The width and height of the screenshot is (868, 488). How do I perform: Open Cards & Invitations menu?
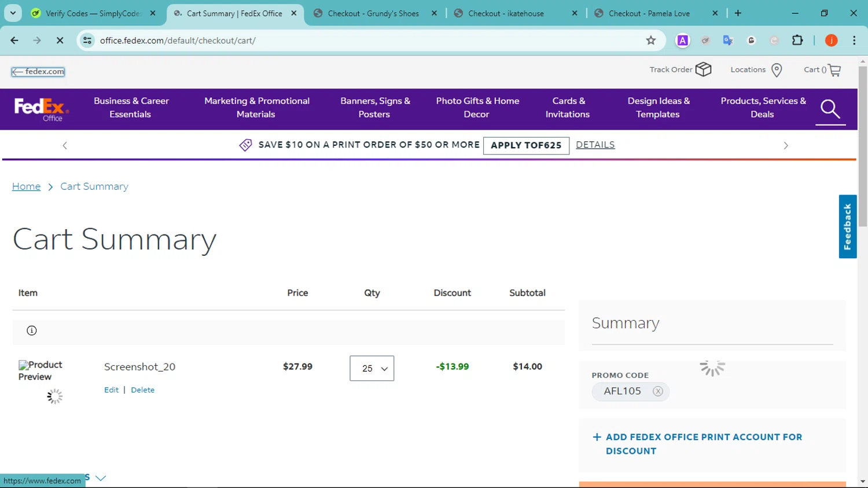coord(568,108)
